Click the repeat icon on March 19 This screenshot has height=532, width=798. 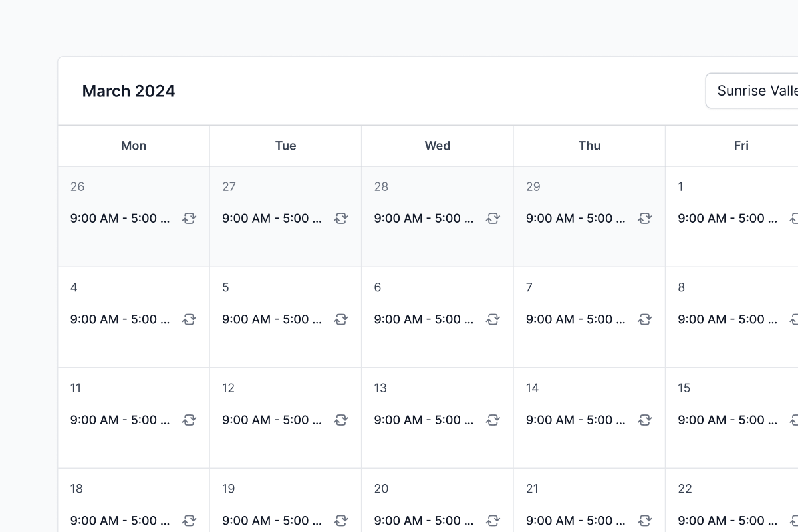pyautogui.click(x=341, y=521)
